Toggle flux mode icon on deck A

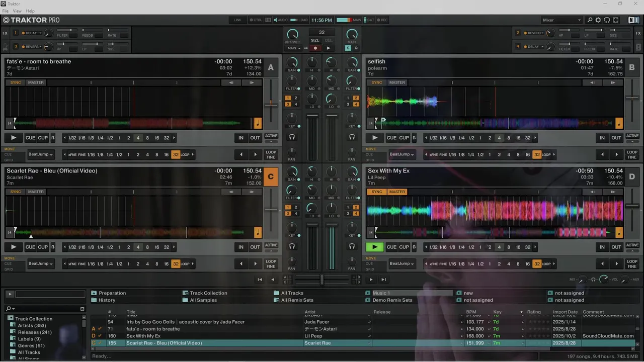(52, 138)
